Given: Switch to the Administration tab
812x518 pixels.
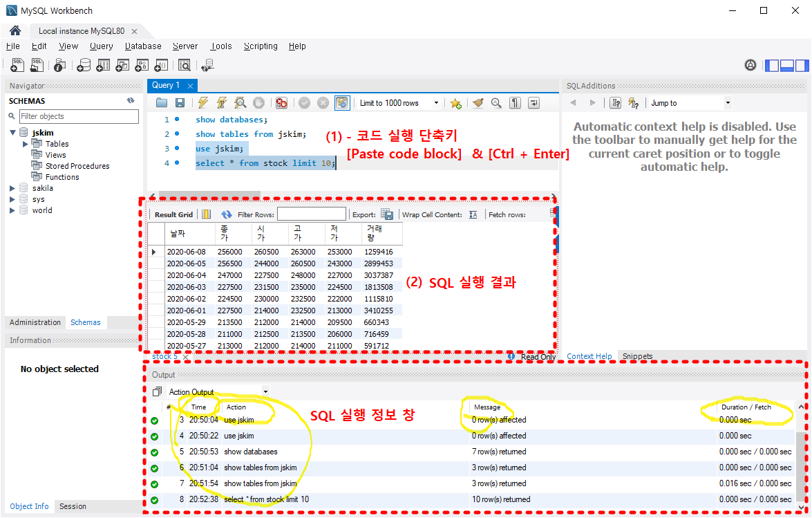Looking at the screenshot, I should [x=35, y=322].
